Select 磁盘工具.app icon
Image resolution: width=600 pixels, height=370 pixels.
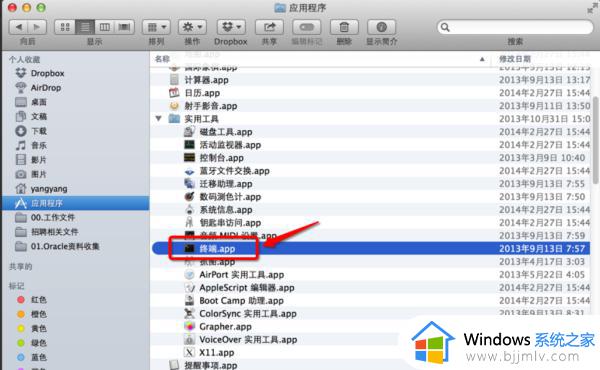pyautogui.click(x=189, y=132)
